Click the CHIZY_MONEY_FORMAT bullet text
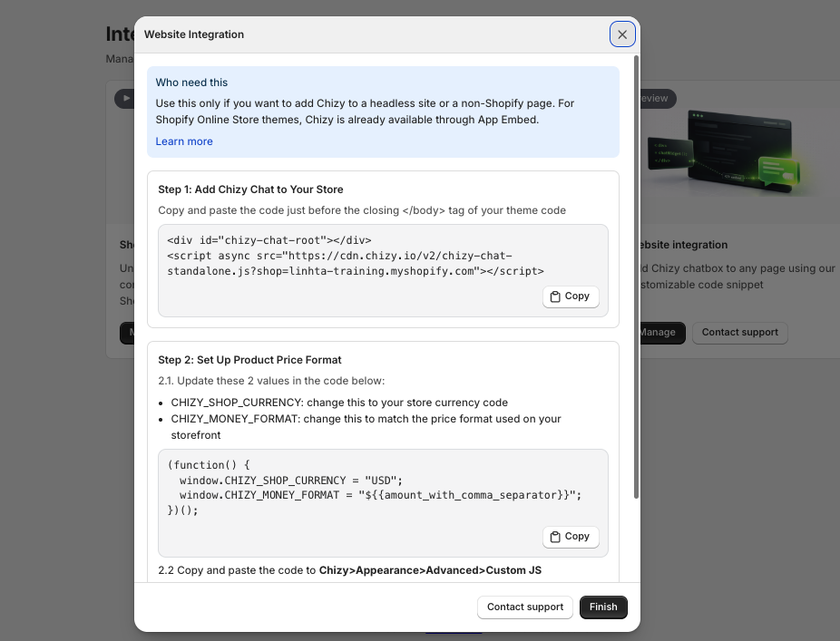This screenshot has width=840, height=641. coord(366,427)
